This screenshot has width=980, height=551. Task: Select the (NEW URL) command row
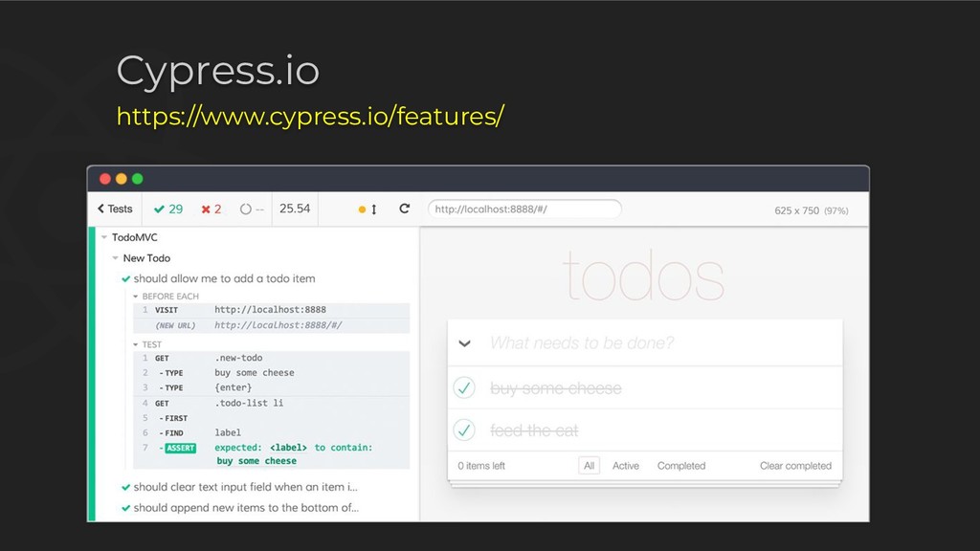271,325
